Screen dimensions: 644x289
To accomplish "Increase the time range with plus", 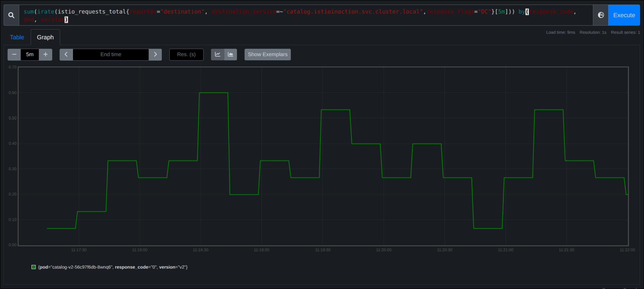I will (x=45, y=54).
